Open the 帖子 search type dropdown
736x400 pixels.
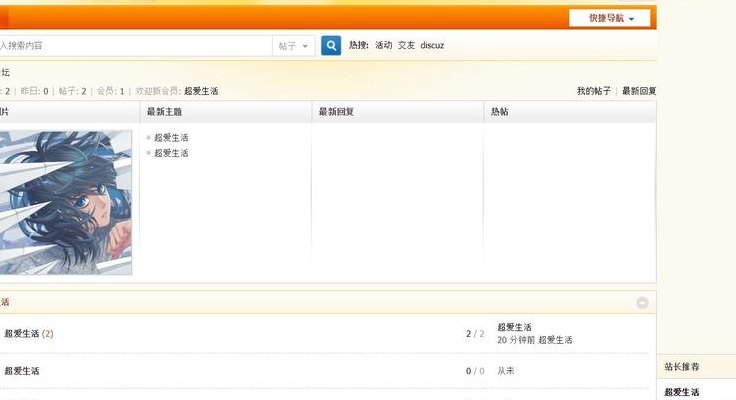pos(293,46)
